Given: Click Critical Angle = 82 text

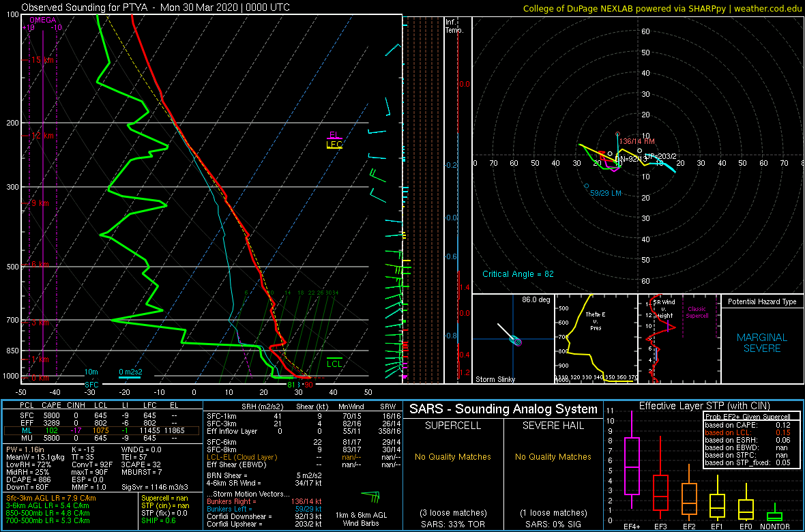Looking at the screenshot, I should (x=518, y=274).
